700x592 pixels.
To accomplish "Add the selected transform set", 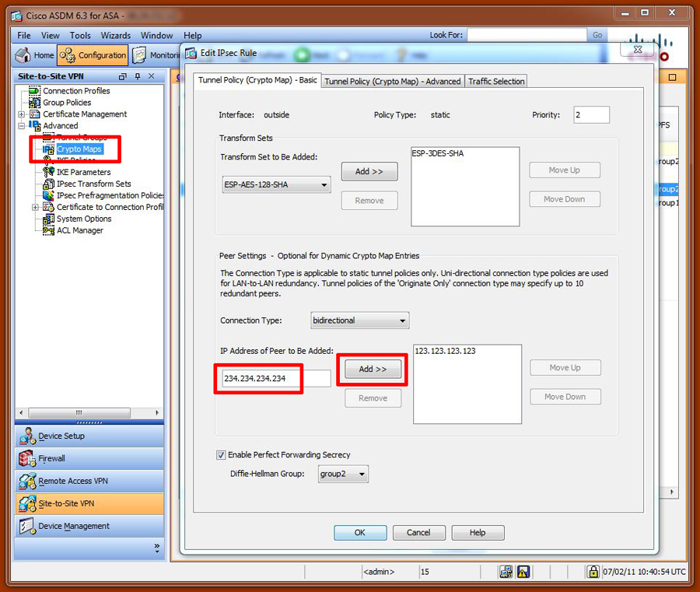I will click(369, 171).
